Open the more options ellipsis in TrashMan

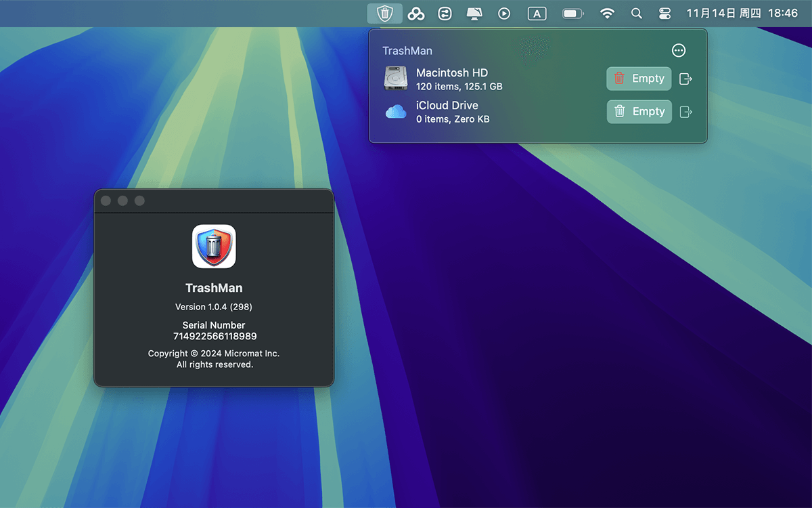coord(678,51)
